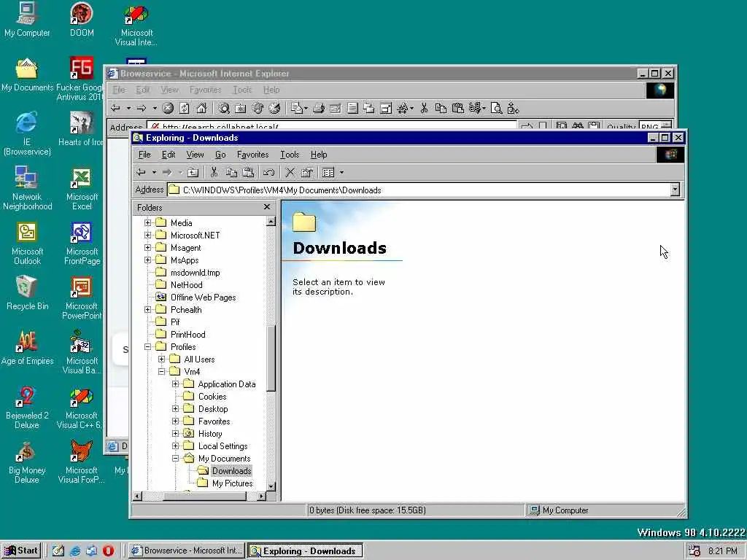
Task: Select the DOOM desktop icon
Action: coord(82,20)
